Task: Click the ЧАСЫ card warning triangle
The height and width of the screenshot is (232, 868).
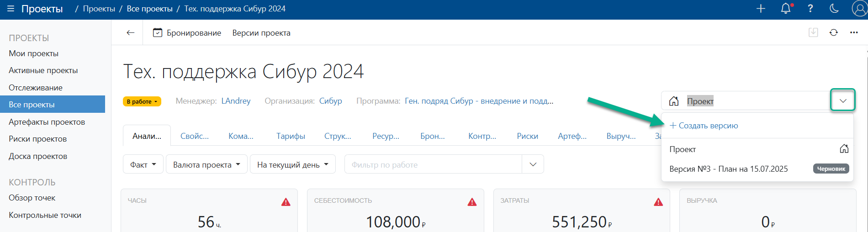Action: tap(286, 202)
